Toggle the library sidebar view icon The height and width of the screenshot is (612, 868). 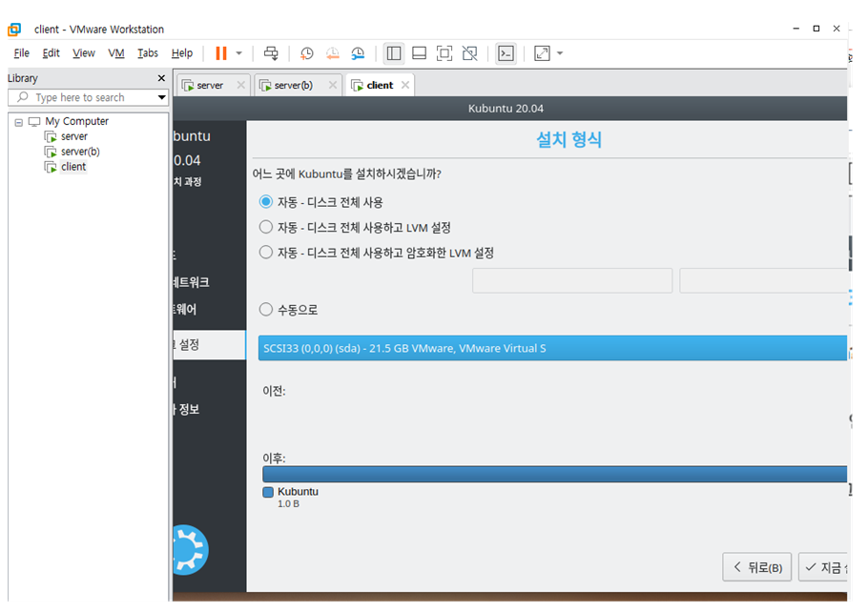(x=394, y=53)
